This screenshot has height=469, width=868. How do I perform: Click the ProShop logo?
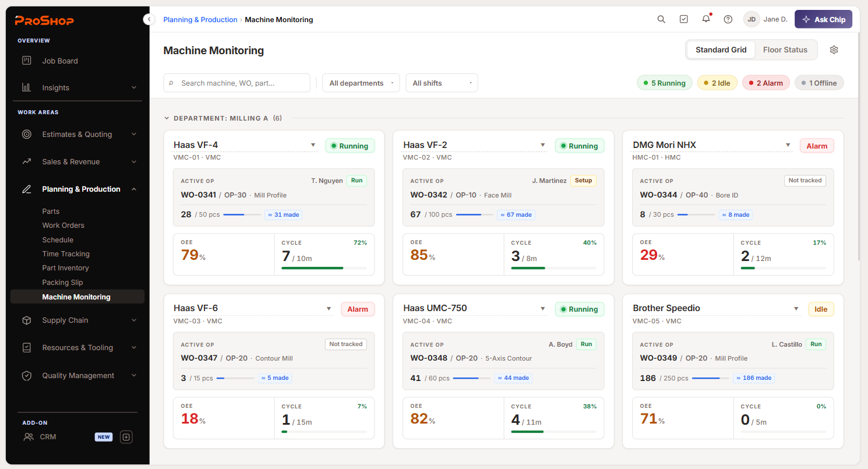click(x=44, y=21)
